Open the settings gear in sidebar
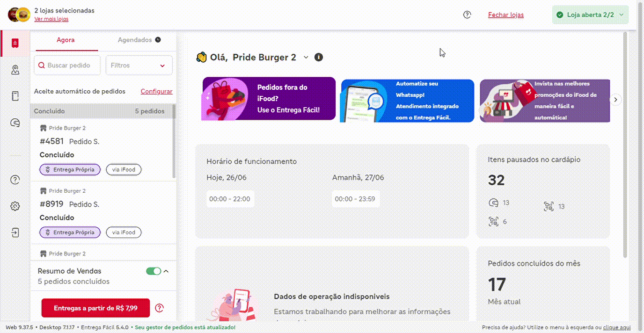 pos(15,206)
